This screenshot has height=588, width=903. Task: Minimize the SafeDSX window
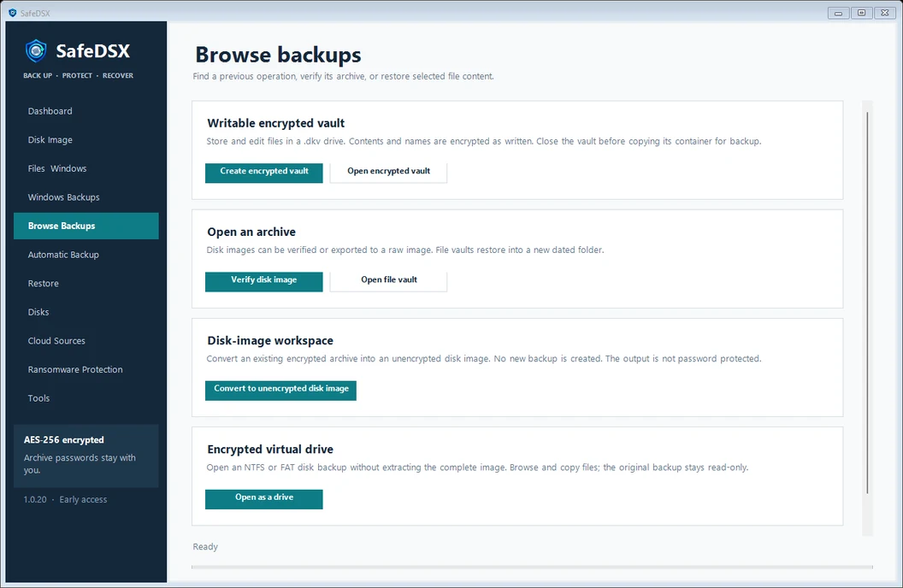coord(839,13)
